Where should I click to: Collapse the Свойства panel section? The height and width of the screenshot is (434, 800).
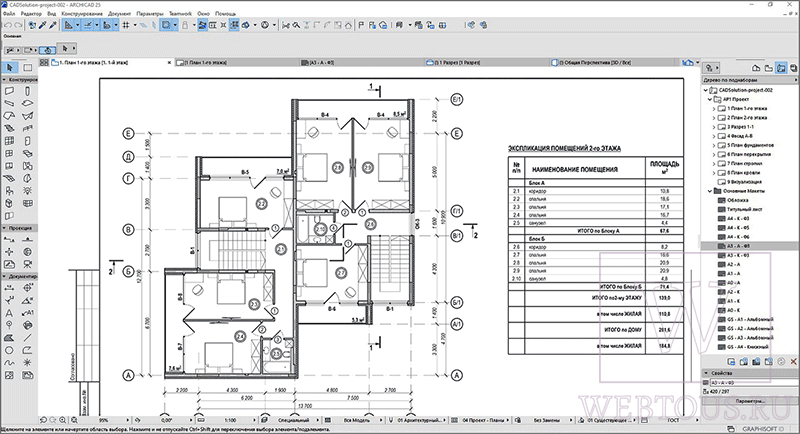[706, 373]
